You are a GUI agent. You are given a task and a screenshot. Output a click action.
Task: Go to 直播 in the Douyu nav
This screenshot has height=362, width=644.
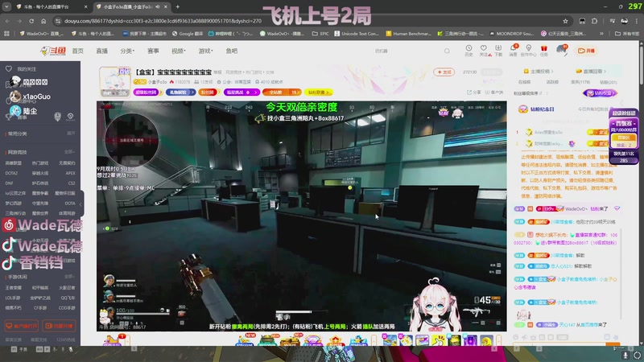point(102,51)
